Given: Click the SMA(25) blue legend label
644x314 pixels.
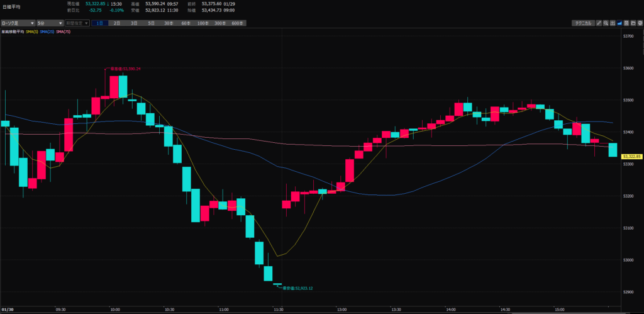Looking at the screenshot, I should [47, 31].
